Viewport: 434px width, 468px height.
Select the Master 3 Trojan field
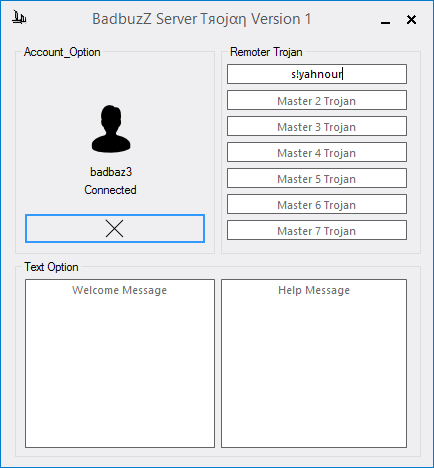coord(317,126)
